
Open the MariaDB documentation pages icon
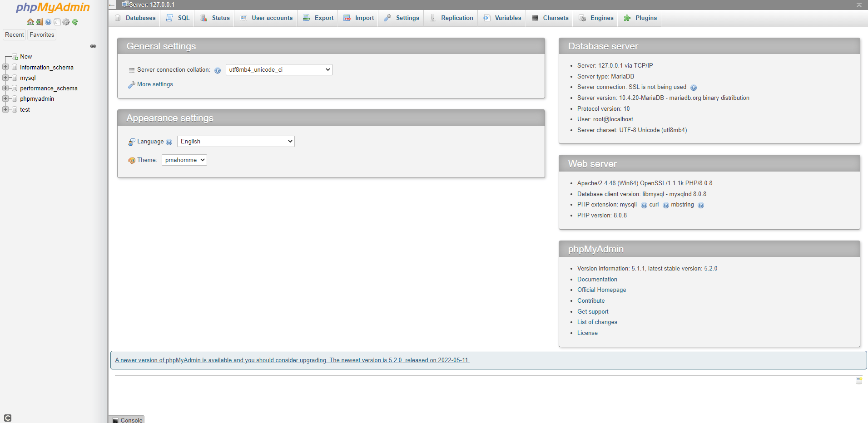point(57,22)
